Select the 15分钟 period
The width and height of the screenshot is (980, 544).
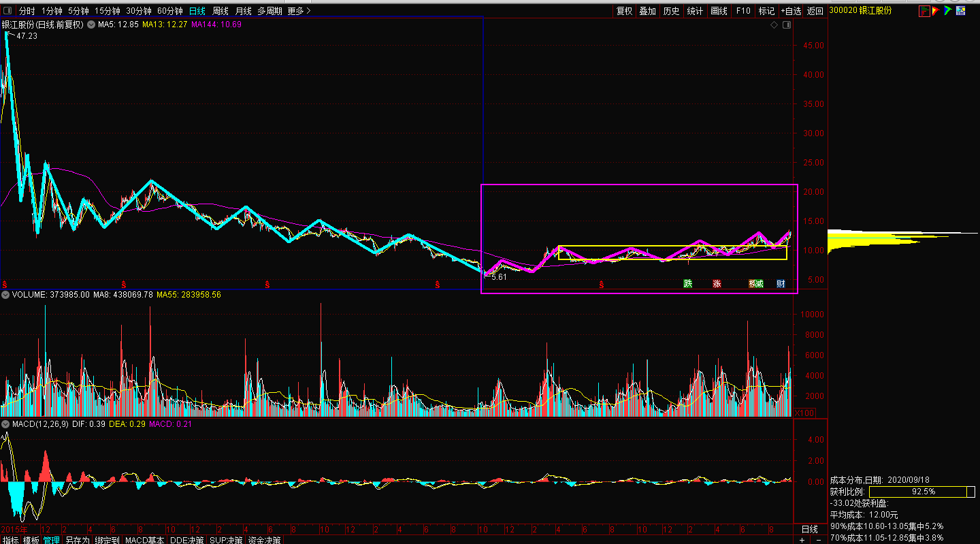point(108,11)
